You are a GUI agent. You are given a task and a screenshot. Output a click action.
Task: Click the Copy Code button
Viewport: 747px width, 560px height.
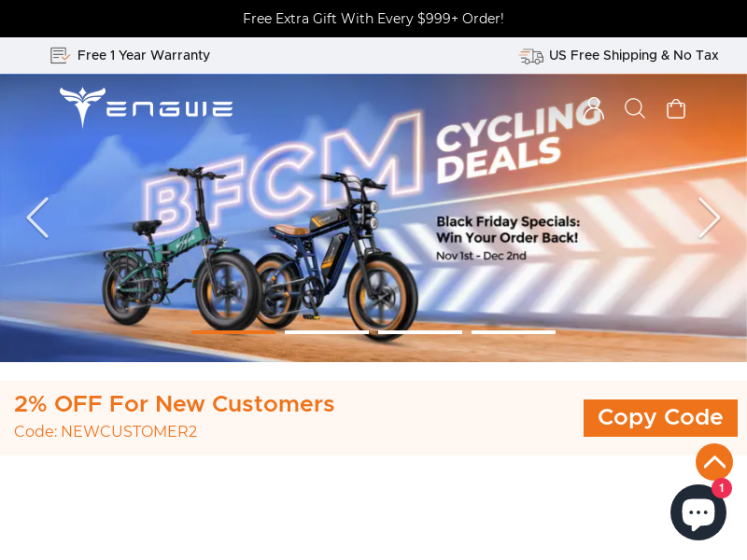pyautogui.click(x=660, y=417)
